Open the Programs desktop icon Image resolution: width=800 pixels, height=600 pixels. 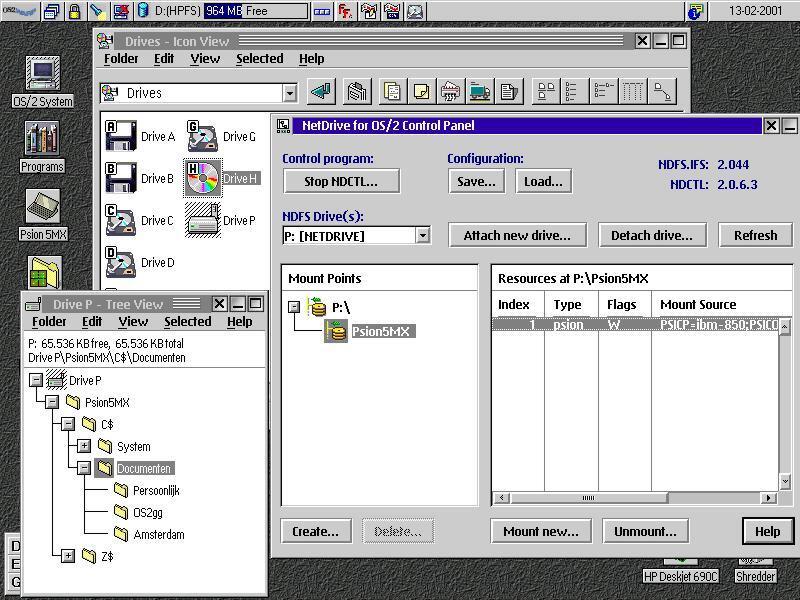[41, 141]
